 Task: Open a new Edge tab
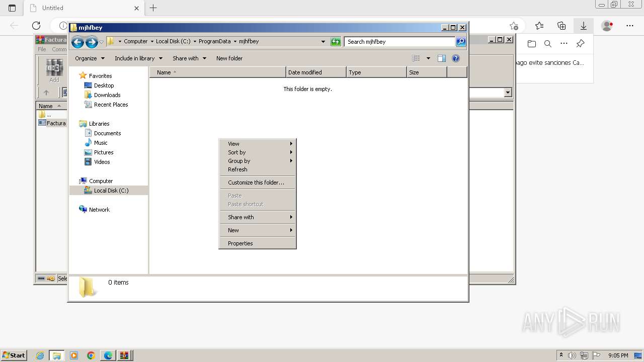pos(153,8)
